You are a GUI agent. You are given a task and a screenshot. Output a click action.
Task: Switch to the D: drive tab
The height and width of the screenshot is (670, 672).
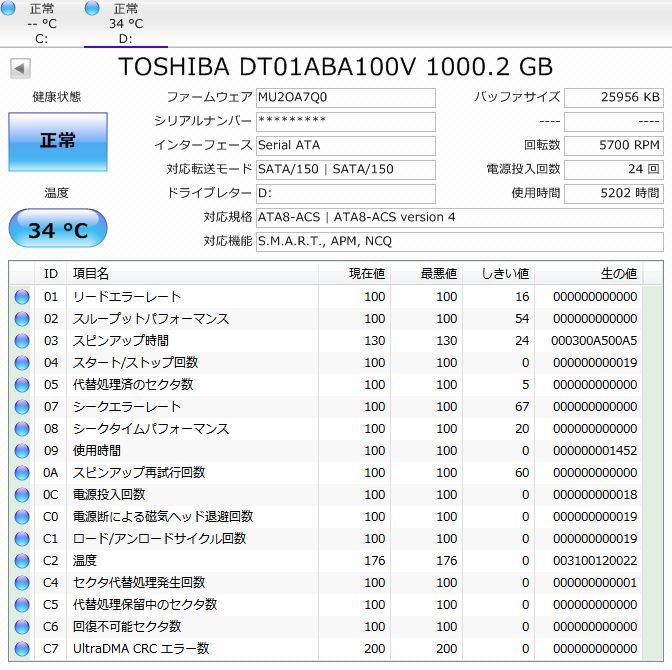125,23
